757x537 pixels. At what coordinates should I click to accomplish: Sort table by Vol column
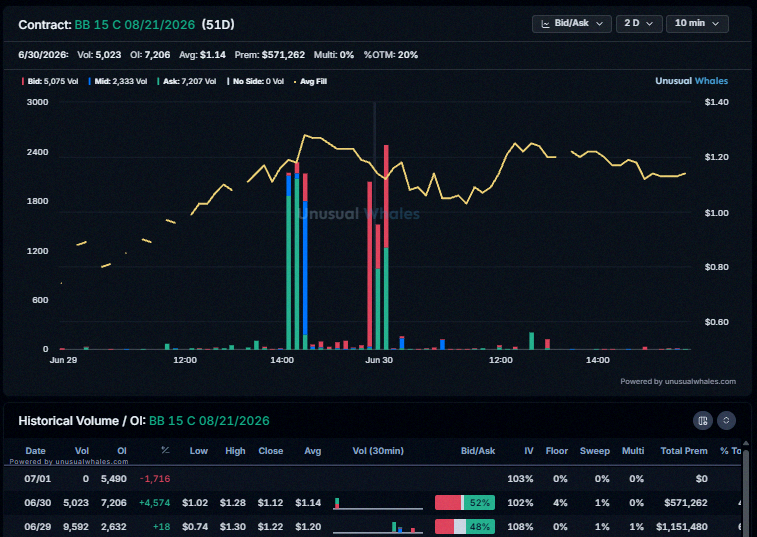[x=82, y=451]
